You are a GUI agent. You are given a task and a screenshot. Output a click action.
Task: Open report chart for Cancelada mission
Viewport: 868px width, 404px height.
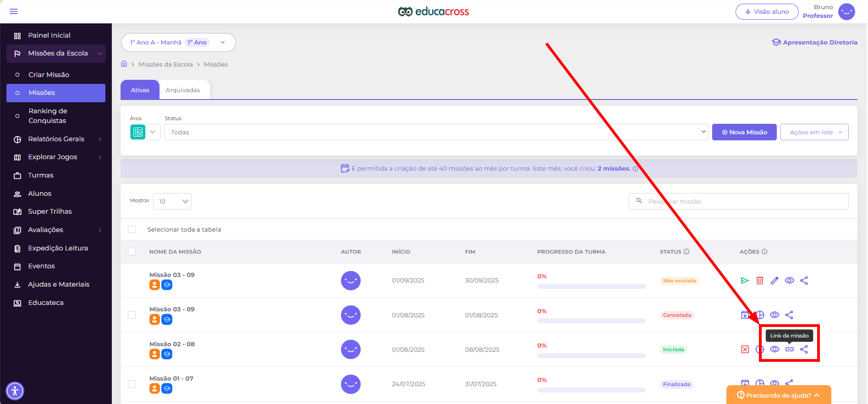pos(760,315)
